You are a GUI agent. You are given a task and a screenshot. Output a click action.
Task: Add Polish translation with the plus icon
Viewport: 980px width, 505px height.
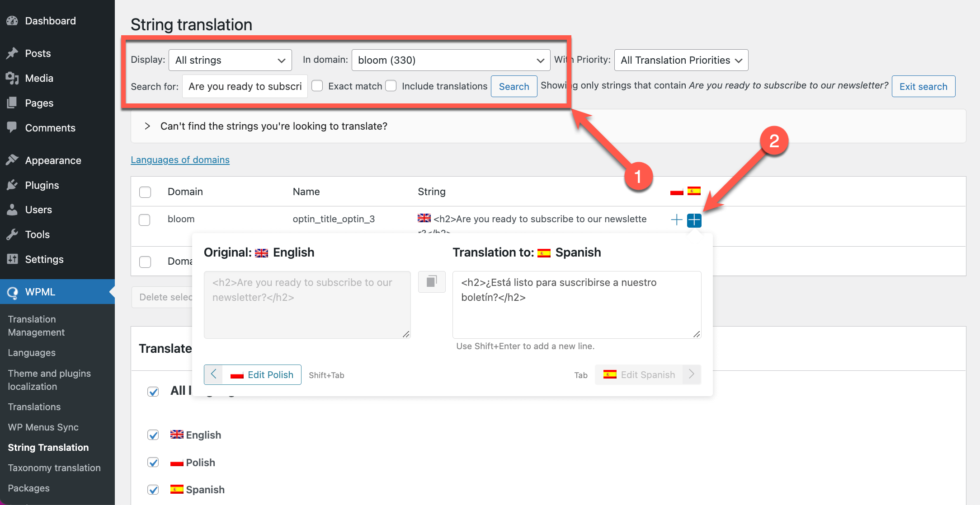coord(677,220)
